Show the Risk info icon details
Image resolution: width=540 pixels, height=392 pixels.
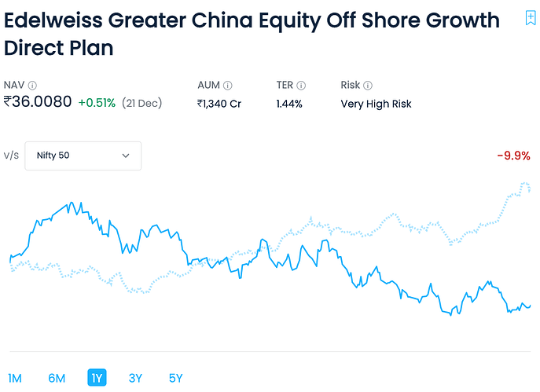click(x=367, y=86)
